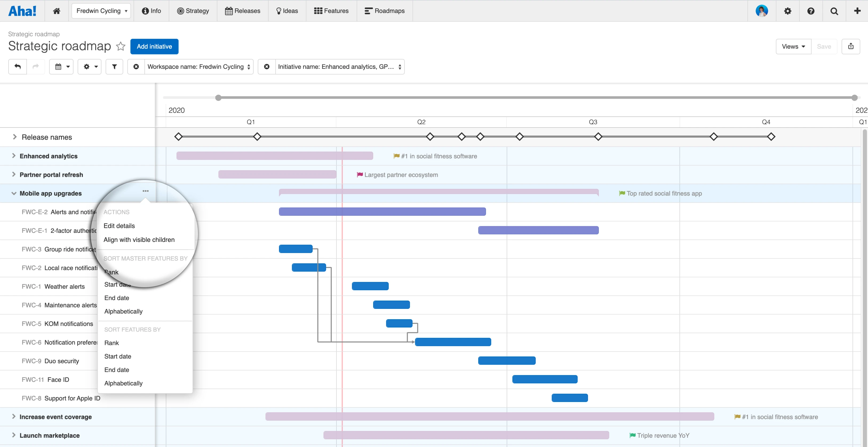
Task: Open the search magnifier in the top bar
Action: pyautogui.click(x=834, y=11)
